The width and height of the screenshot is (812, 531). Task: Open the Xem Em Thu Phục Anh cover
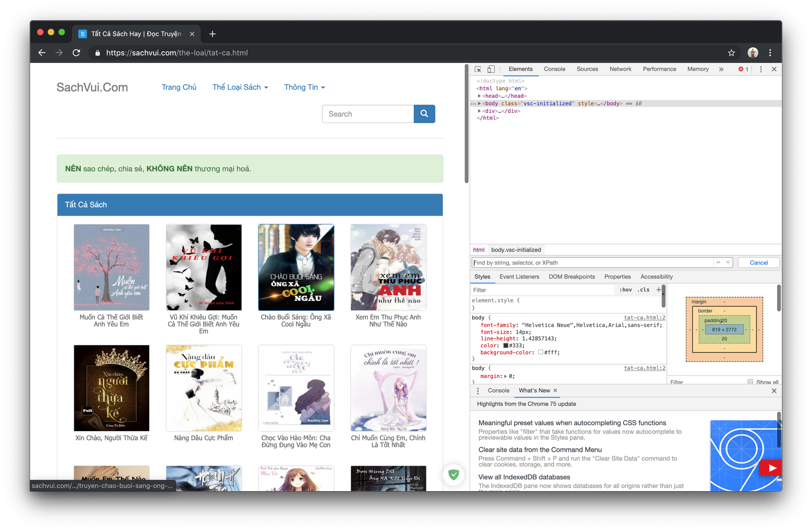[x=388, y=267]
